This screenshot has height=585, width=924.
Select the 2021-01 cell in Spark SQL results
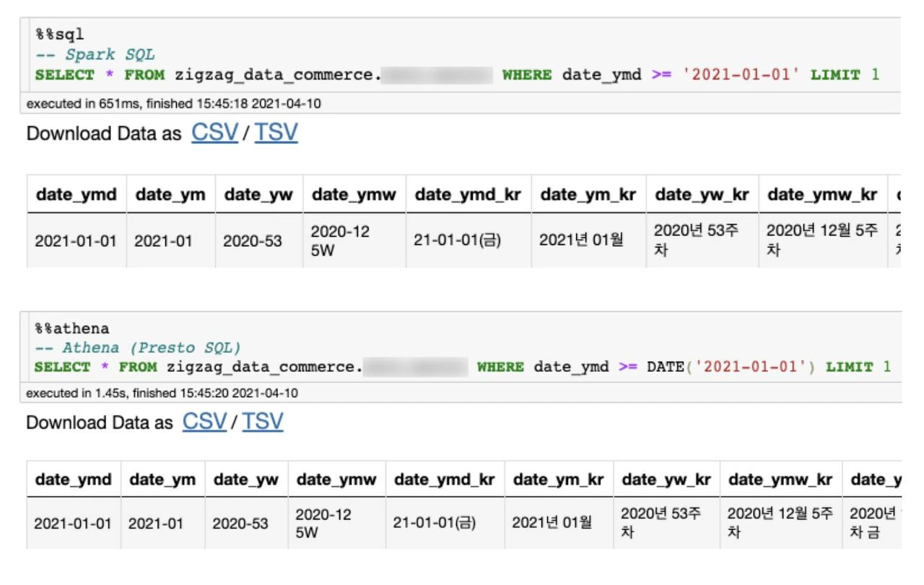[x=170, y=240]
